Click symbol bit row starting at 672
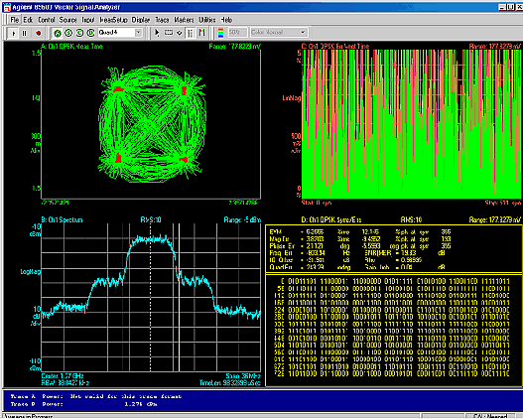The image size is (523, 420). 392,366
